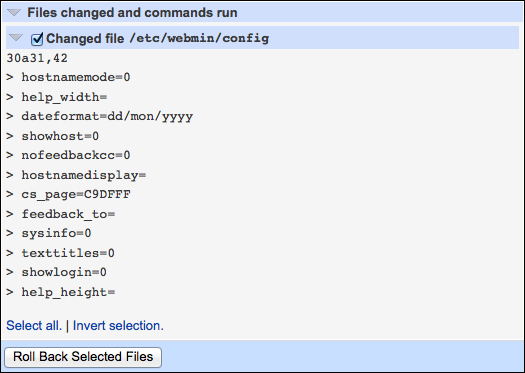Click the help_height= diff line
This screenshot has width=525, height=373.
coord(61,292)
